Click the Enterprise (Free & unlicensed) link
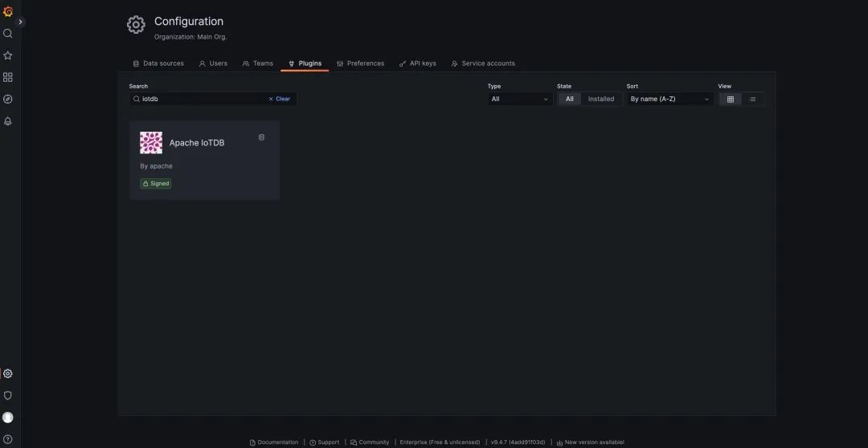This screenshot has width=868, height=448. pos(440,442)
